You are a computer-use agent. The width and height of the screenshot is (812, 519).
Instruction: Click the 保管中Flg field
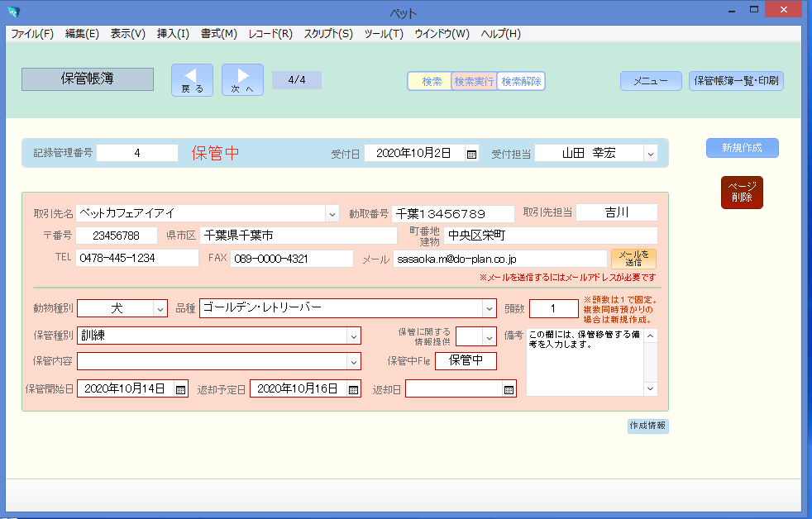click(x=466, y=360)
